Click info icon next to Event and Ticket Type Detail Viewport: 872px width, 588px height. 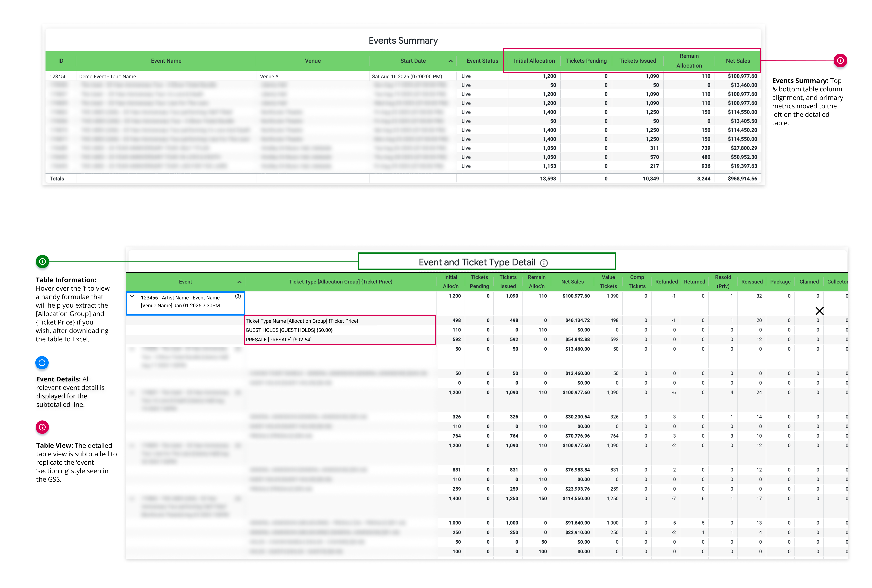pos(543,263)
